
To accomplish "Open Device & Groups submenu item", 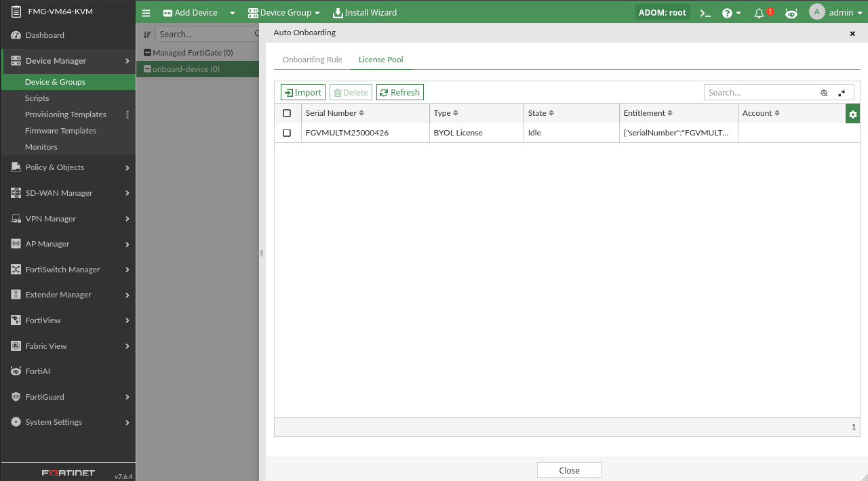I will click(68, 82).
